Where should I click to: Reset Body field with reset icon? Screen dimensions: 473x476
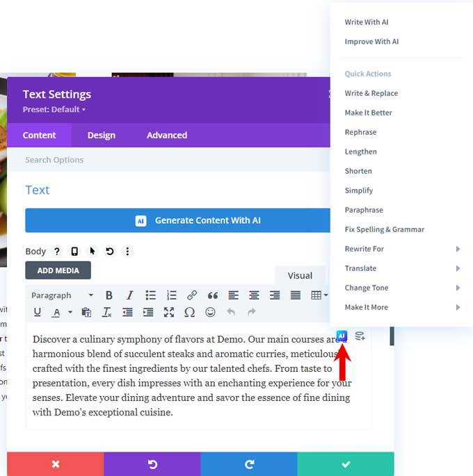[x=110, y=252]
